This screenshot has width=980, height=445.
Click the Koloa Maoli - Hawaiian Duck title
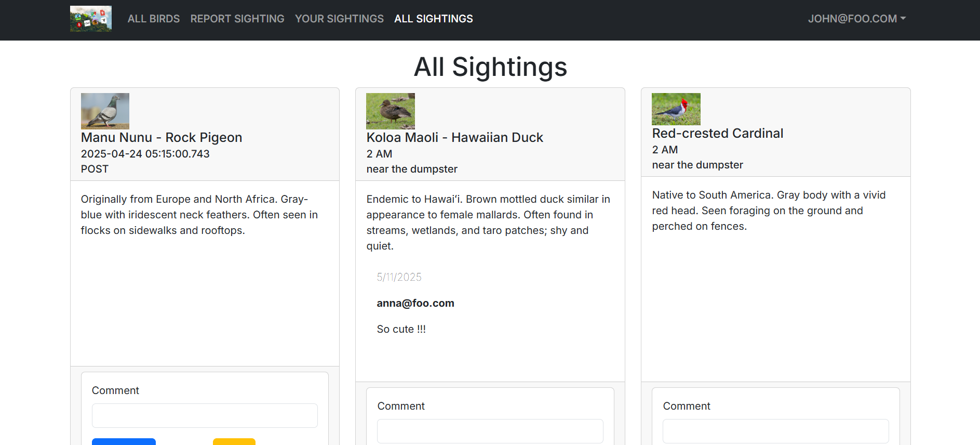pos(454,138)
